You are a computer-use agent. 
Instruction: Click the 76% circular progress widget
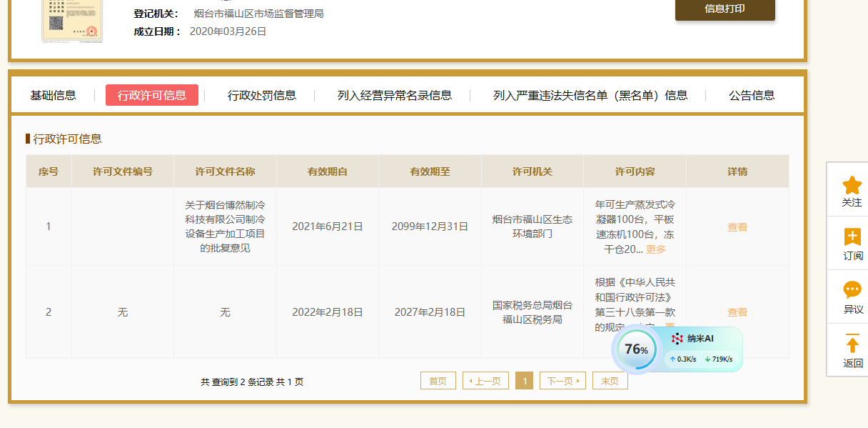pos(636,349)
